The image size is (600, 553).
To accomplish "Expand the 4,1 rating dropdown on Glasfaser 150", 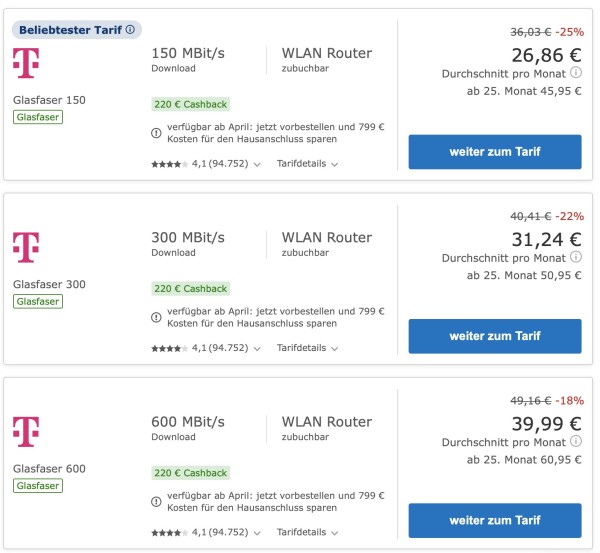I will (257, 164).
